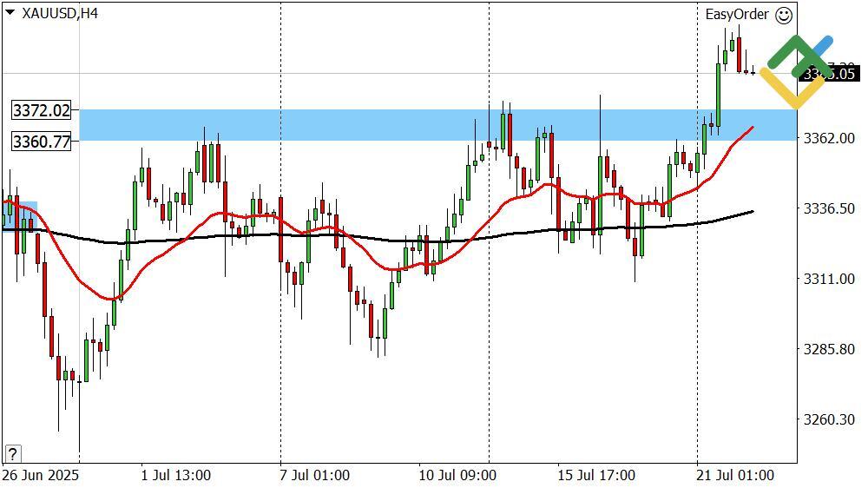The width and height of the screenshot is (868, 488).
Task: Select the 3372.02 price level label
Action: [x=42, y=110]
